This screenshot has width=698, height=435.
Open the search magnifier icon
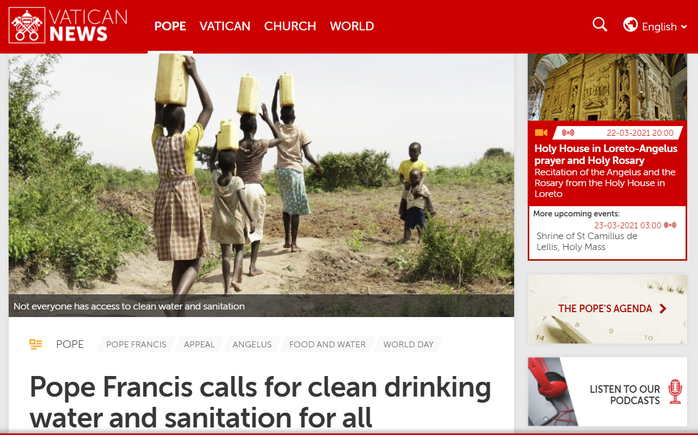600,24
